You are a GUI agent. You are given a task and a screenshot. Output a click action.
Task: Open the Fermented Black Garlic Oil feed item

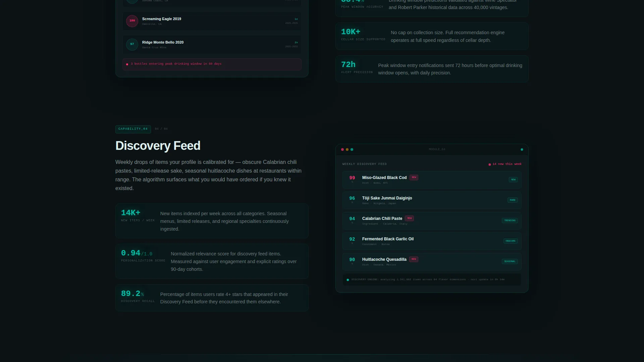coord(432,241)
